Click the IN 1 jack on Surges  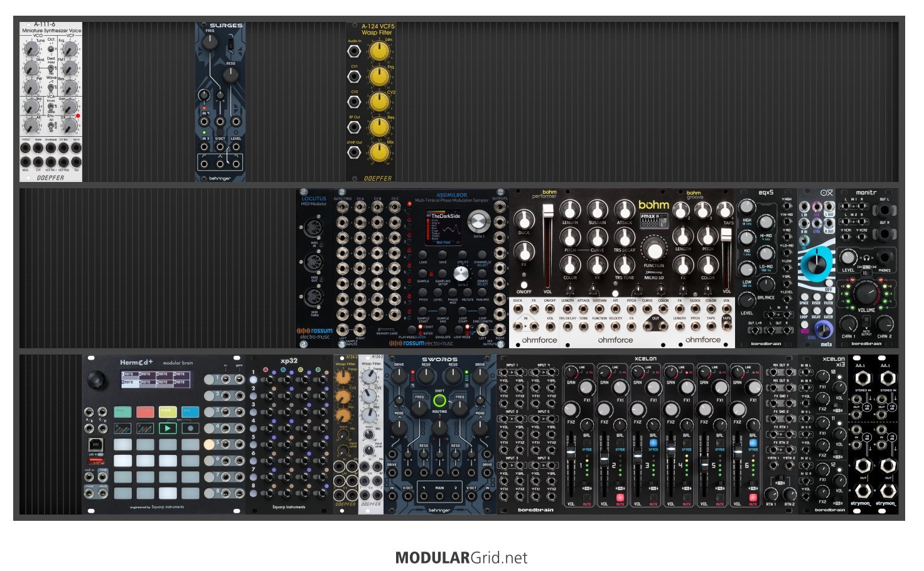point(205,122)
